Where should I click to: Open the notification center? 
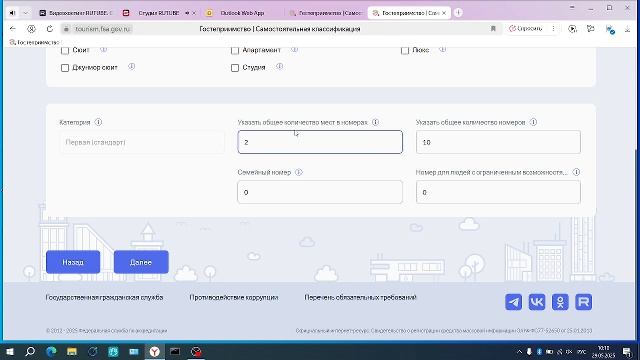pyautogui.click(x=627, y=351)
